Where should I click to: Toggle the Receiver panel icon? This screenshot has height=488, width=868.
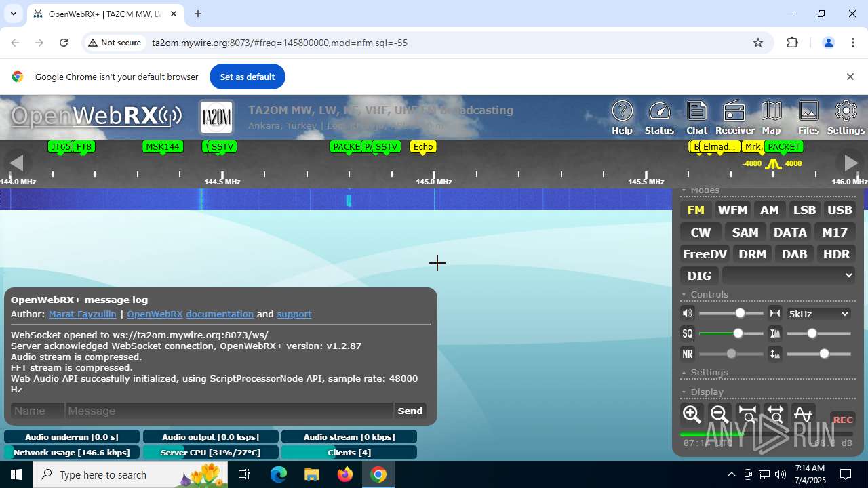click(734, 118)
